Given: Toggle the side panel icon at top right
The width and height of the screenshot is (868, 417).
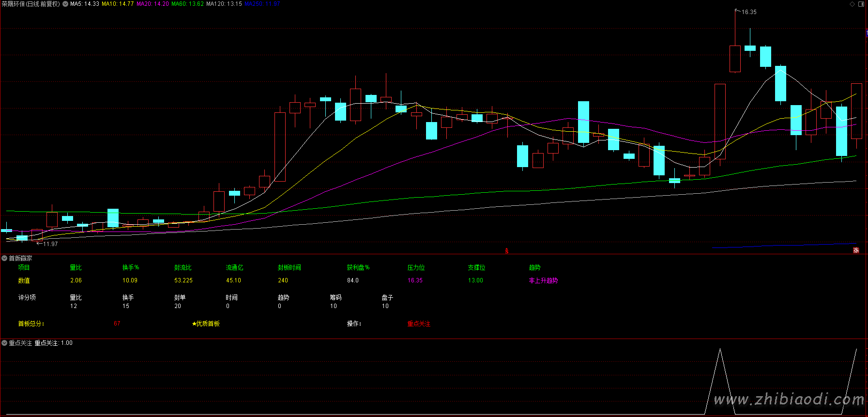Looking at the screenshot, I should pyautogui.click(x=861, y=4).
